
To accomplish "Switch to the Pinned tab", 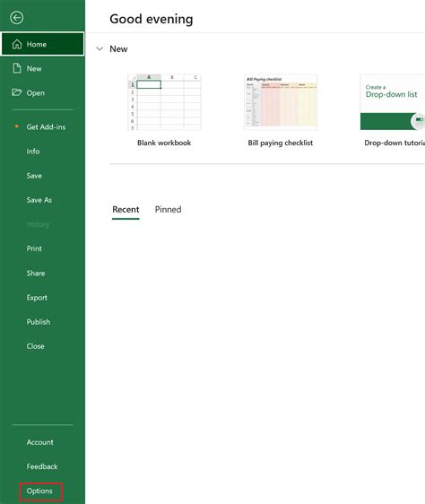I will coord(169,210).
